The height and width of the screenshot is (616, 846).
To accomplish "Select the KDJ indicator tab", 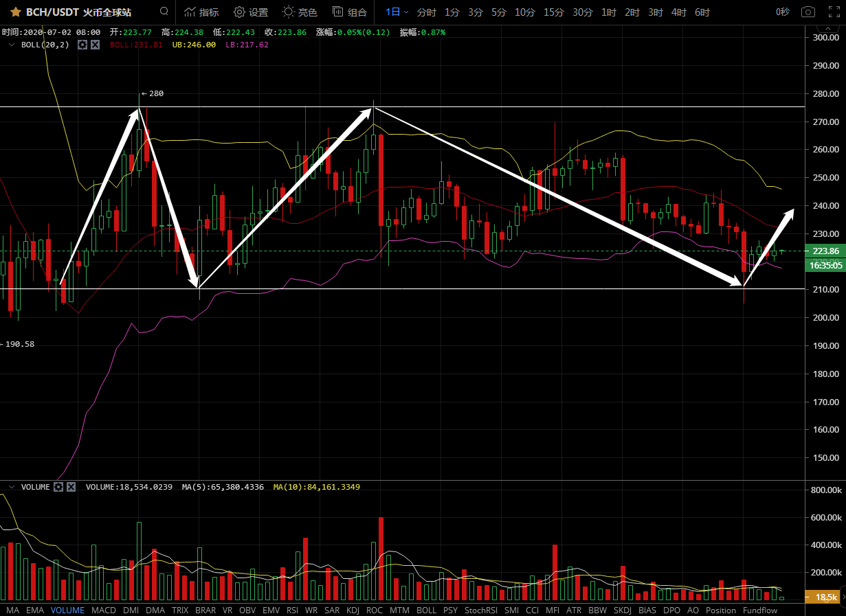I will point(353,610).
